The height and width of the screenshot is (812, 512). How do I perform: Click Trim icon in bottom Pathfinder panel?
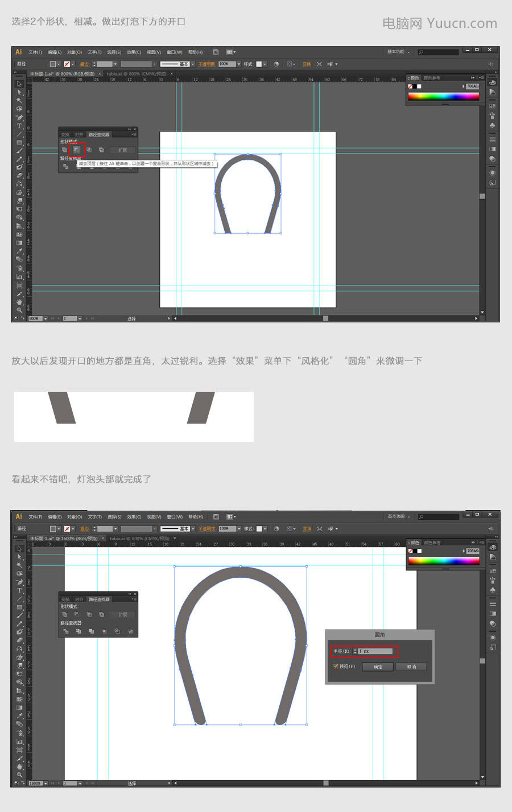click(79, 631)
